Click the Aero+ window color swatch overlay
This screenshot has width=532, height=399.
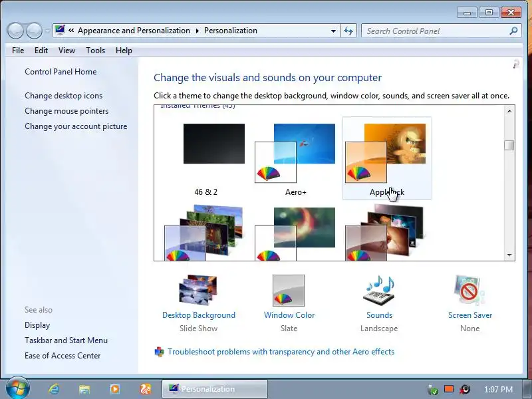pyautogui.click(x=275, y=162)
